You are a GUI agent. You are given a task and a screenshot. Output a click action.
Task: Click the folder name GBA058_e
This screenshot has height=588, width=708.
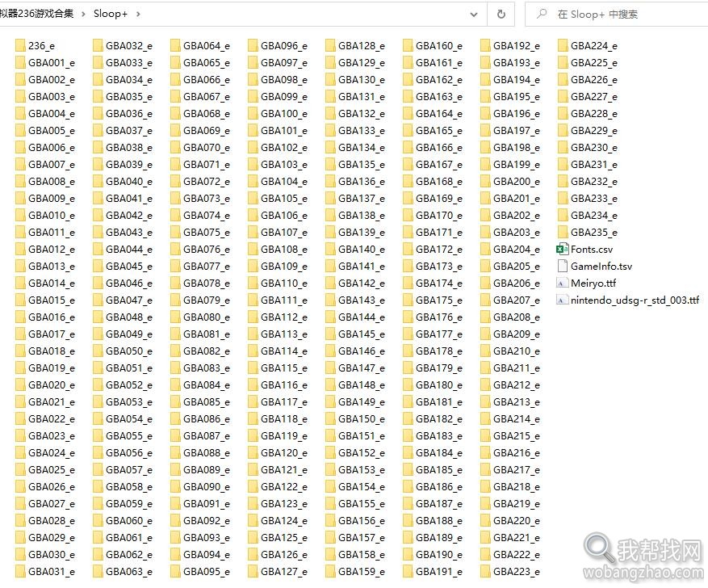click(129, 487)
